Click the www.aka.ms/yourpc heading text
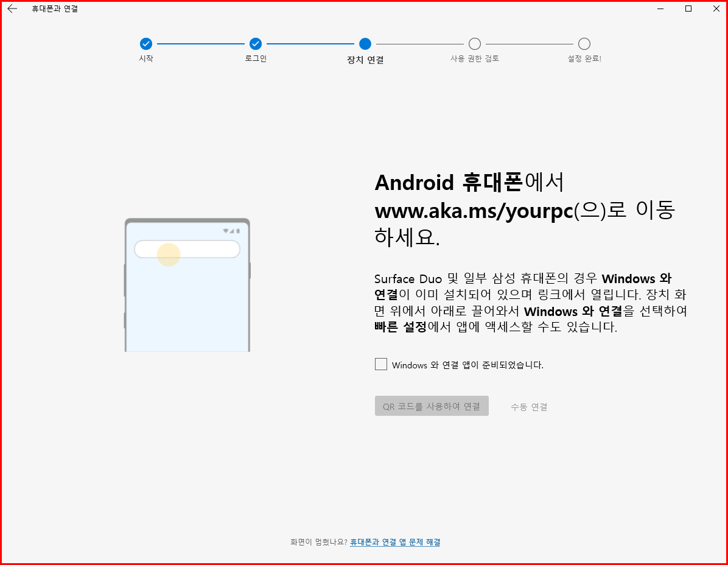The height and width of the screenshot is (565, 728). (x=474, y=211)
